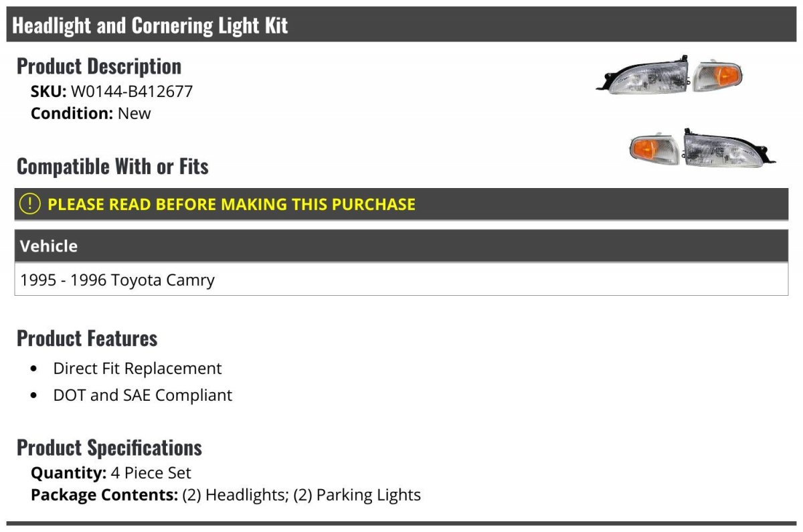Click the bottom headlight assembly image
The height and width of the screenshot is (532, 803).
[x=727, y=149]
